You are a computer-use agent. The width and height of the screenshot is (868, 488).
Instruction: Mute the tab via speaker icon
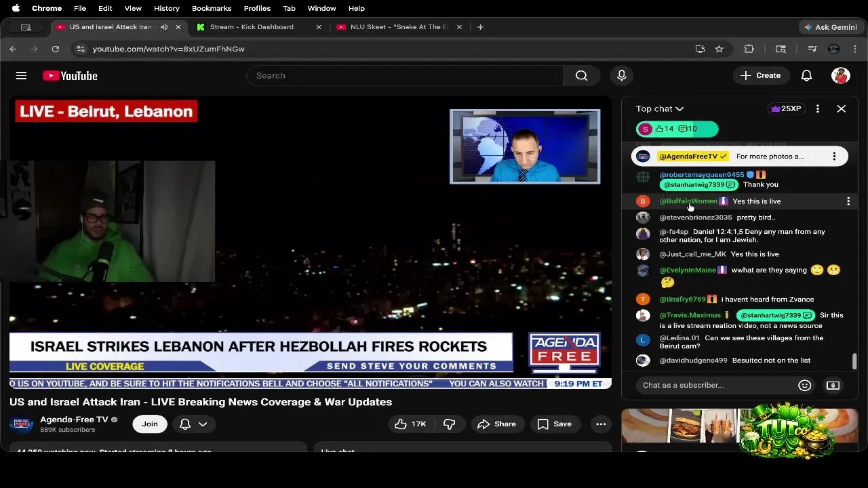[x=164, y=27]
